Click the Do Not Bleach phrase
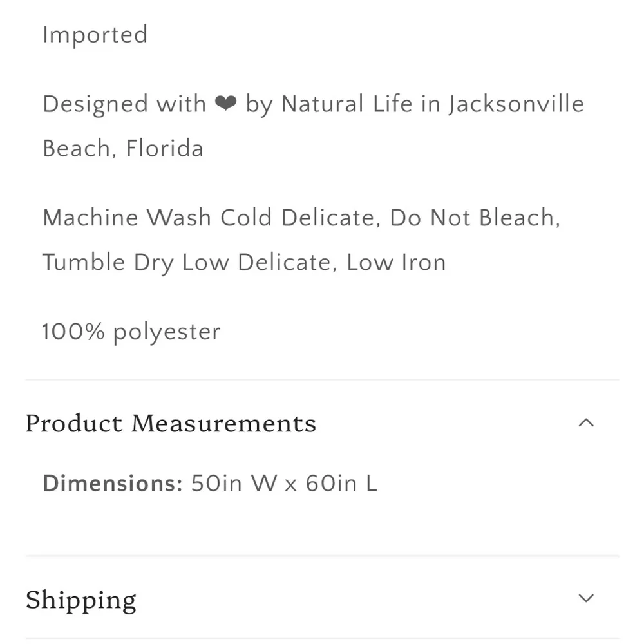644x644 pixels. coord(475,217)
